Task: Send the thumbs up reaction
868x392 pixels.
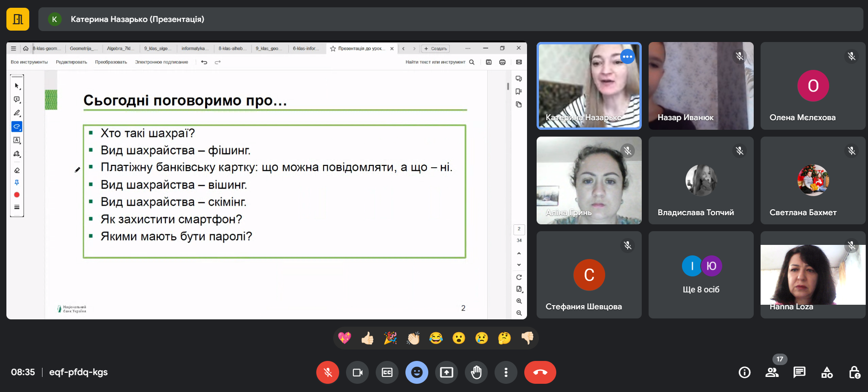Action: point(367,338)
